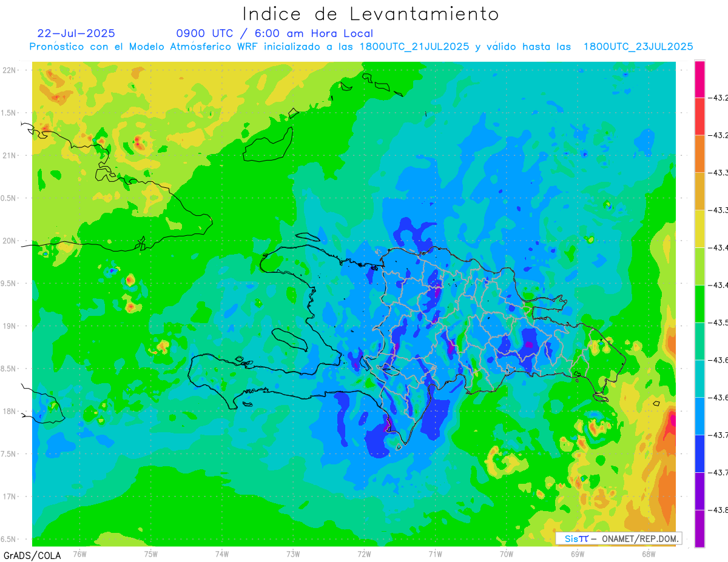Click the pink swatch atop the color scale
This screenshot has height=562, width=728.
(699, 79)
